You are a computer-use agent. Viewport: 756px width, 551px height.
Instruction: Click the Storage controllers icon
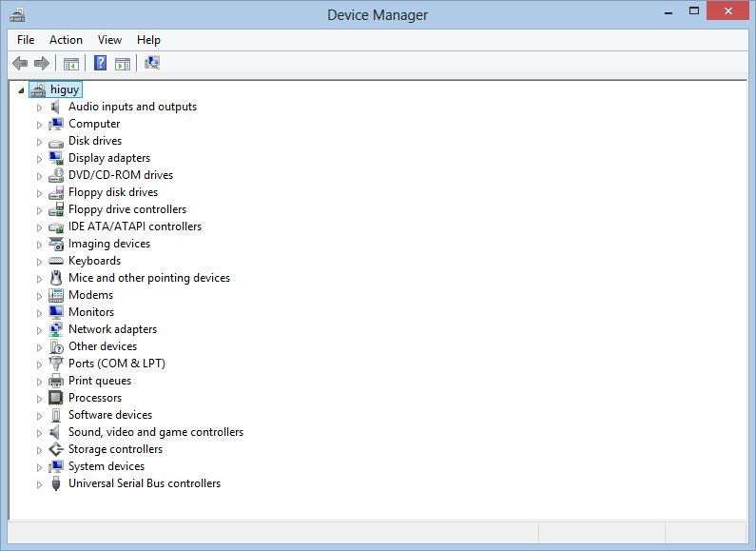pos(56,449)
